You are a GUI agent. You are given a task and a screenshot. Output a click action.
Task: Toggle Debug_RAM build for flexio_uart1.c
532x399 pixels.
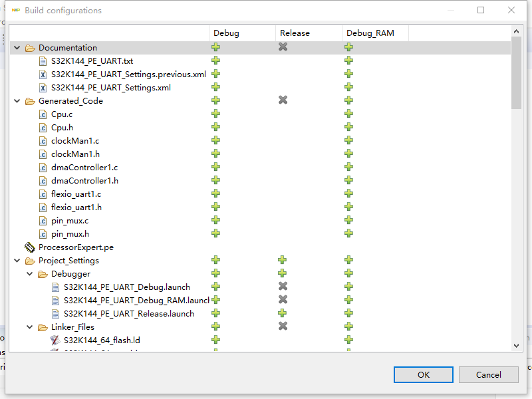(348, 194)
